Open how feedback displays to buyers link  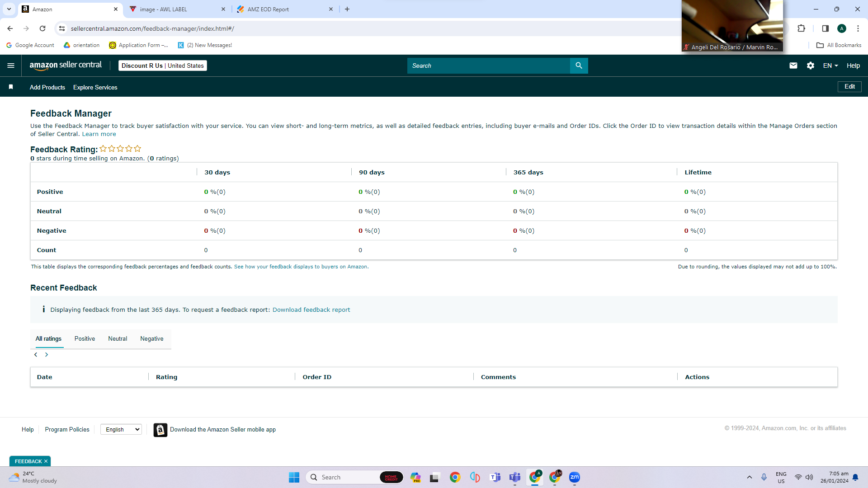[x=302, y=267]
